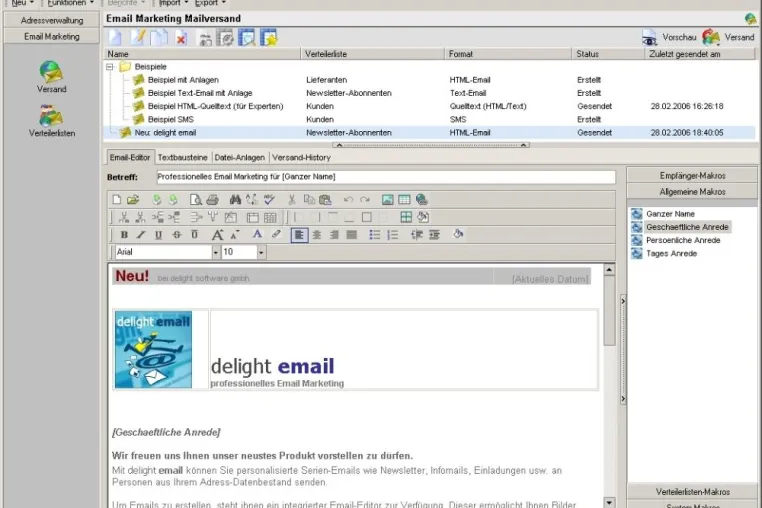Open Verteilerlisten from the sidebar
The width and height of the screenshot is (762, 508).
pos(52,121)
